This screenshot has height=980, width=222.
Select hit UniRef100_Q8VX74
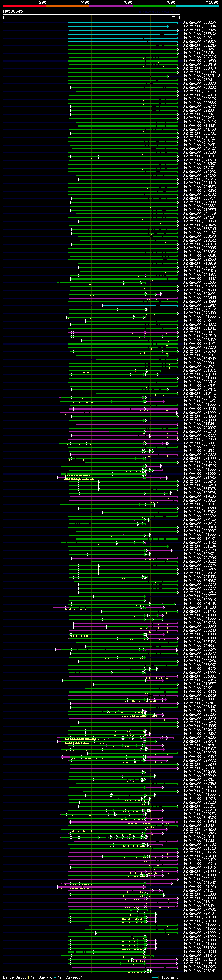[x=199, y=168]
